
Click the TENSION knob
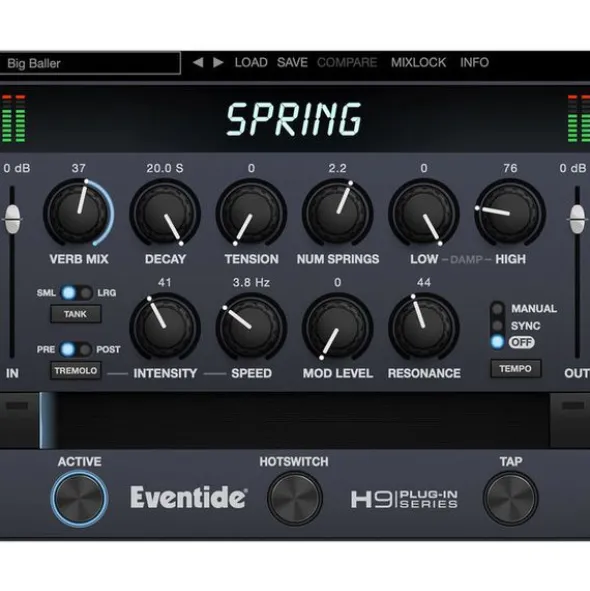(x=251, y=213)
